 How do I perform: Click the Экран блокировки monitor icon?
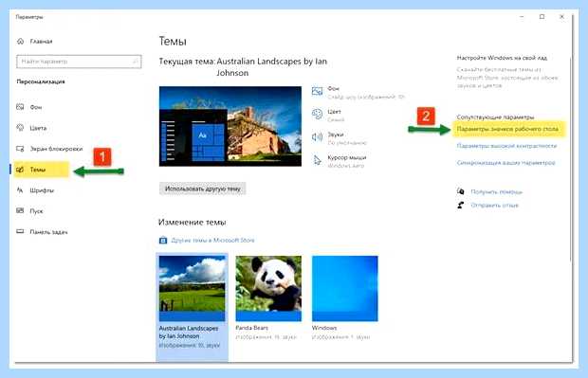tap(20, 149)
